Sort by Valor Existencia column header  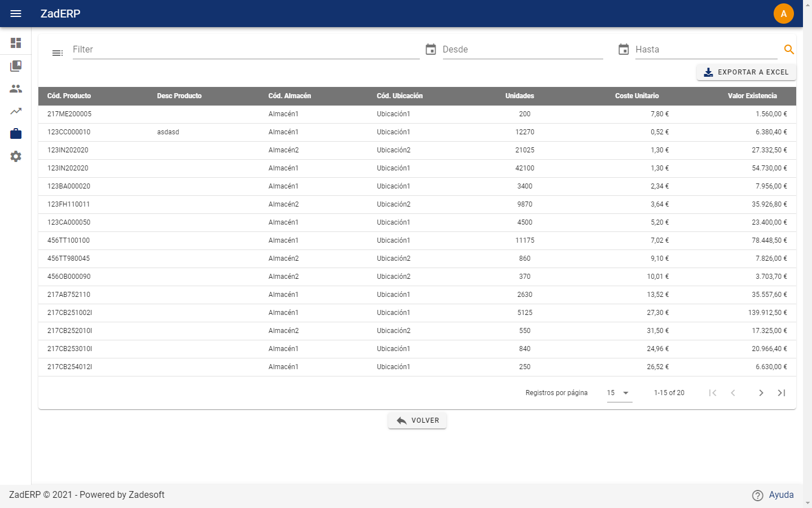click(x=752, y=96)
